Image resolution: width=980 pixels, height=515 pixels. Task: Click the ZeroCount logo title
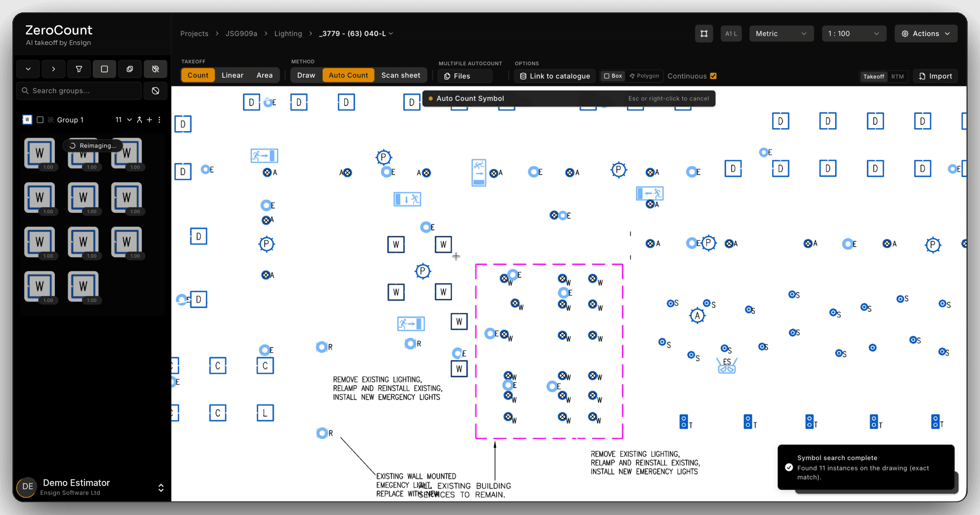click(59, 30)
